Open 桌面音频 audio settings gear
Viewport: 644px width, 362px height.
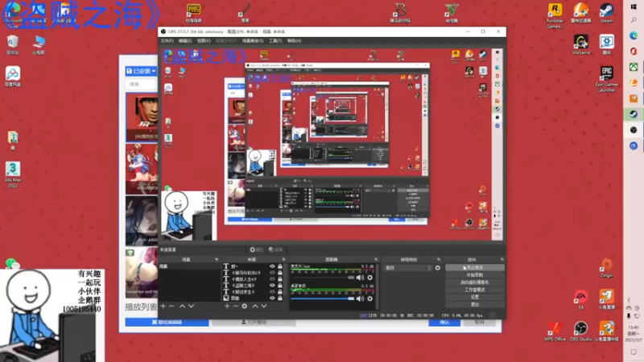pyautogui.click(x=370, y=298)
